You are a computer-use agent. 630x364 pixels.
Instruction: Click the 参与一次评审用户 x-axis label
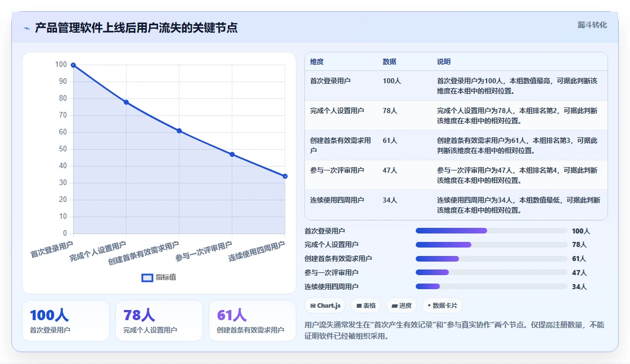click(x=204, y=251)
